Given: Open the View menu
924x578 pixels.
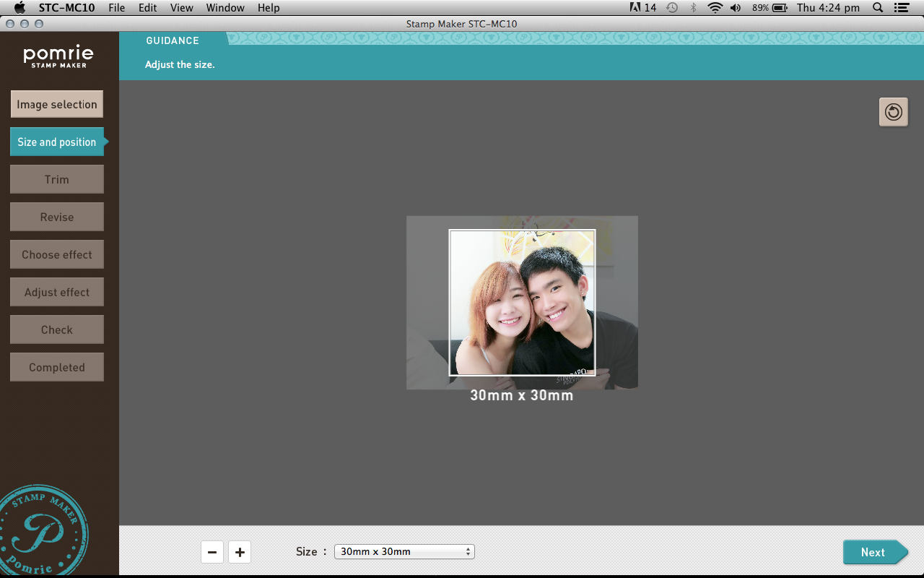Looking at the screenshot, I should 182,8.
